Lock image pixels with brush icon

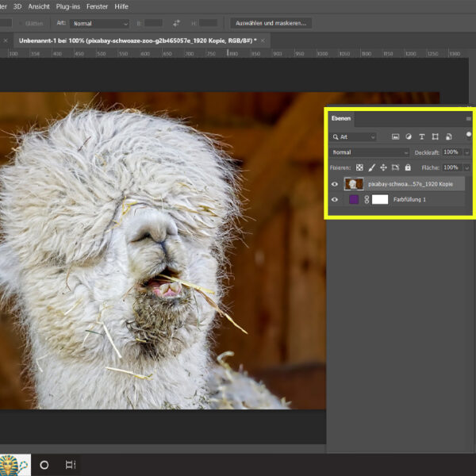[371, 168]
